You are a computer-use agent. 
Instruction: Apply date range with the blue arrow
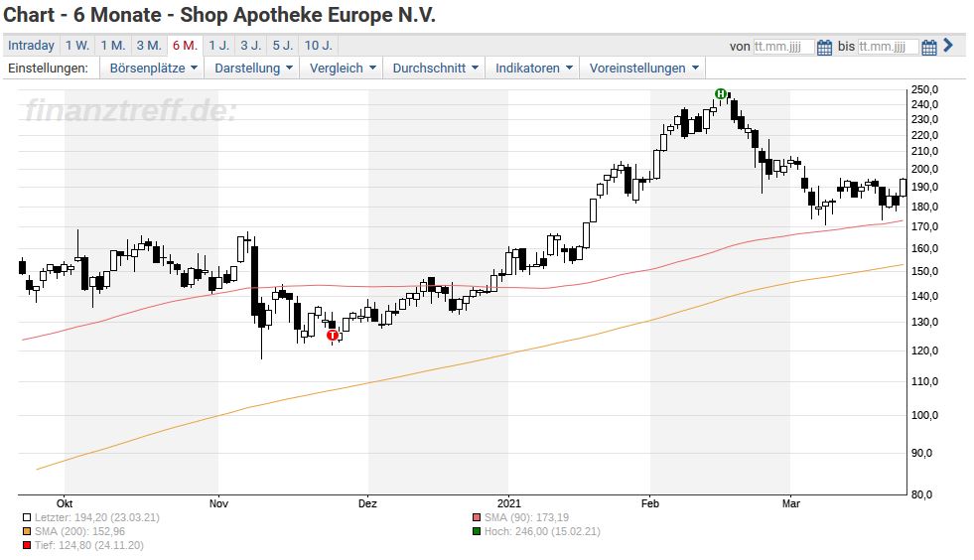[948, 46]
